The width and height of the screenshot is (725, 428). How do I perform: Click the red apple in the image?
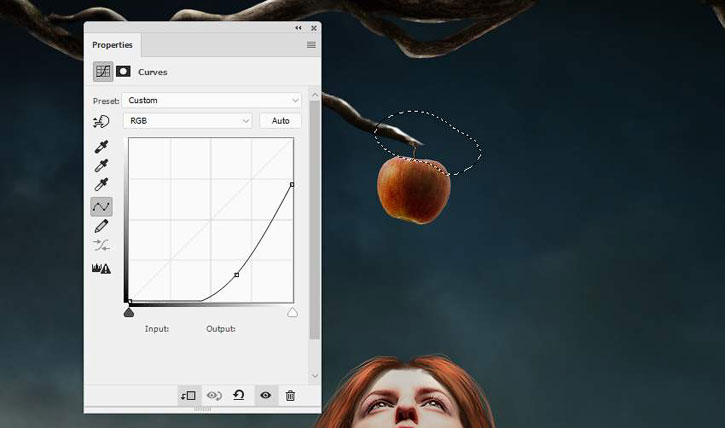[414, 190]
